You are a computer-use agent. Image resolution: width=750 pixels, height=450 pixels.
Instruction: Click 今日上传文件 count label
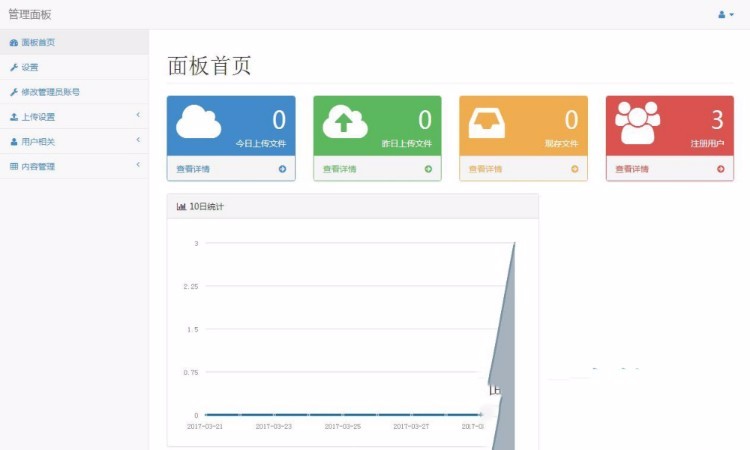click(261, 143)
